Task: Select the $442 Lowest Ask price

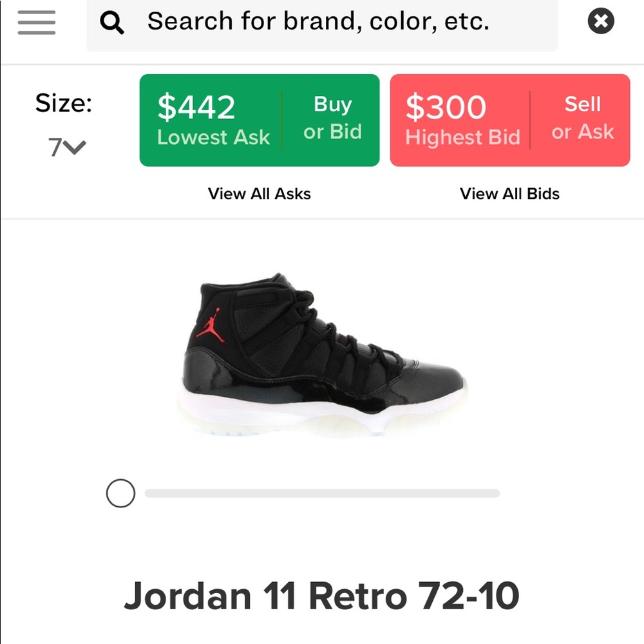Action: [196, 107]
